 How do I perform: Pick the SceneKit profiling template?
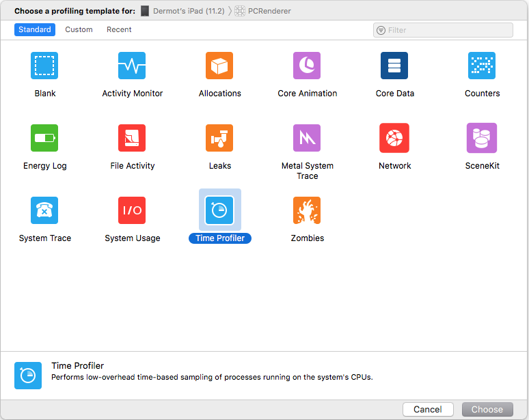(x=482, y=138)
